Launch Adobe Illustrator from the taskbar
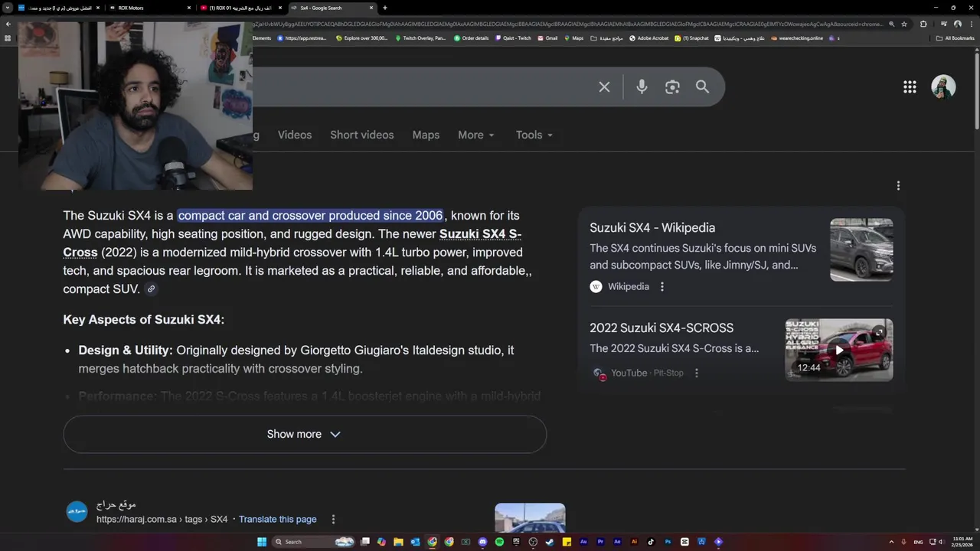This screenshot has height=551, width=980. coord(634,542)
